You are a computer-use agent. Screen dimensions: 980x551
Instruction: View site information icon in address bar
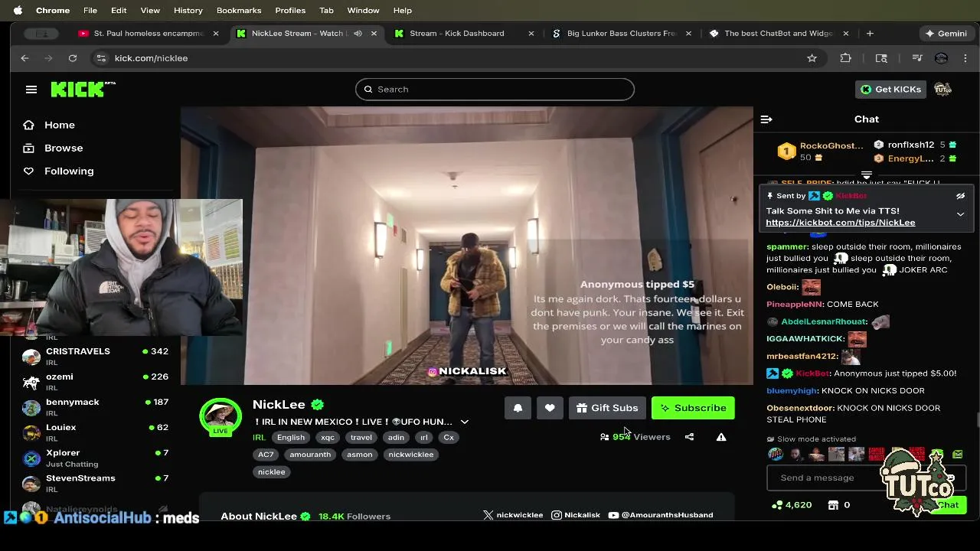click(101, 58)
